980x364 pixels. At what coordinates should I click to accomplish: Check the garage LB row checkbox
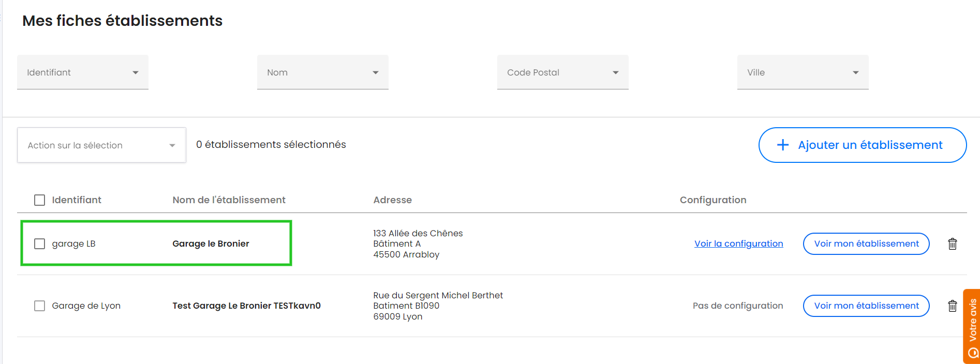tap(39, 244)
